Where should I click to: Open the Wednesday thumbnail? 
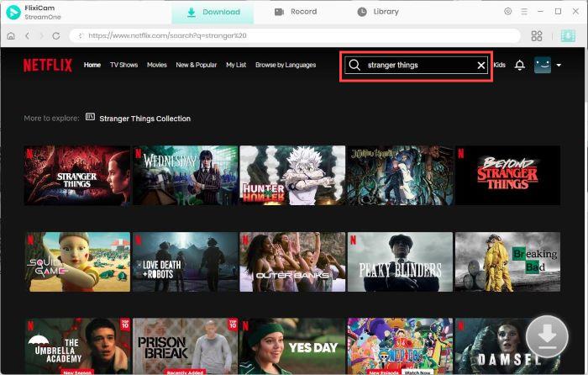click(185, 175)
